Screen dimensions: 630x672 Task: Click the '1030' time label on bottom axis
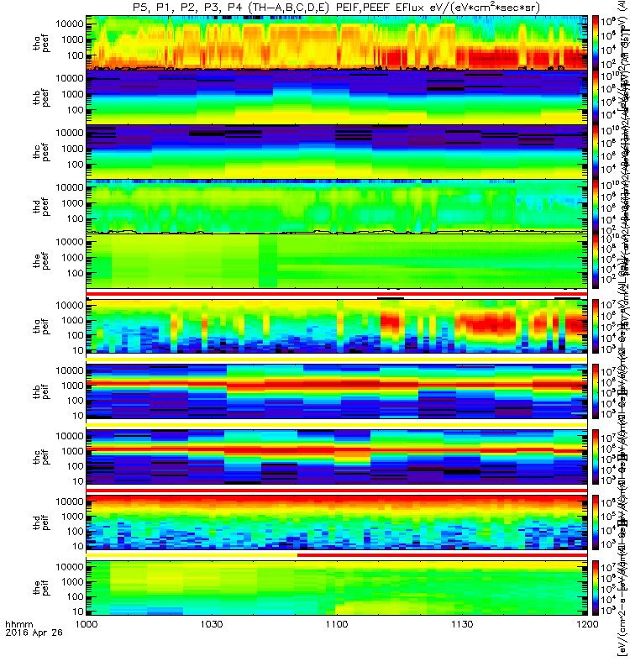(212, 624)
